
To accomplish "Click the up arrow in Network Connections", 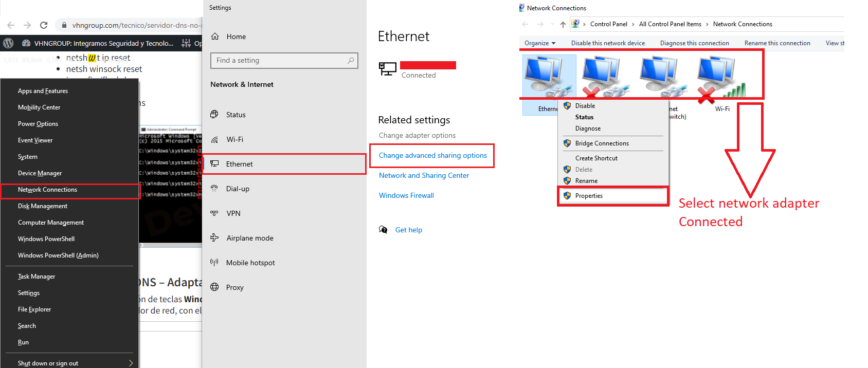I will tap(563, 24).
